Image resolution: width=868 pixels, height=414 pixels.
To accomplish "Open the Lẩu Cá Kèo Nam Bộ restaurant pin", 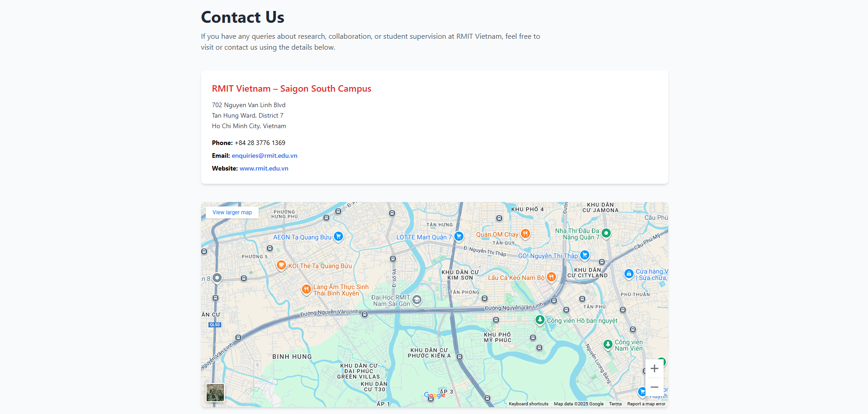I will tap(551, 277).
